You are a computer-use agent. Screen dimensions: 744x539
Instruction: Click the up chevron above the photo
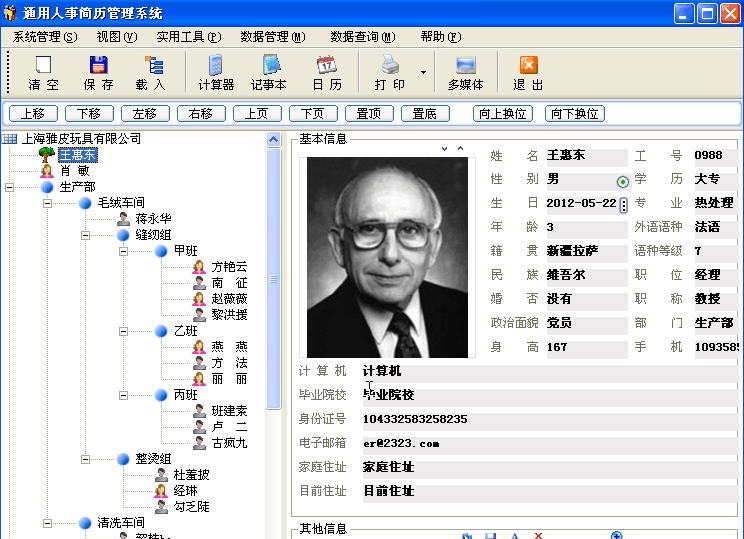460,149
